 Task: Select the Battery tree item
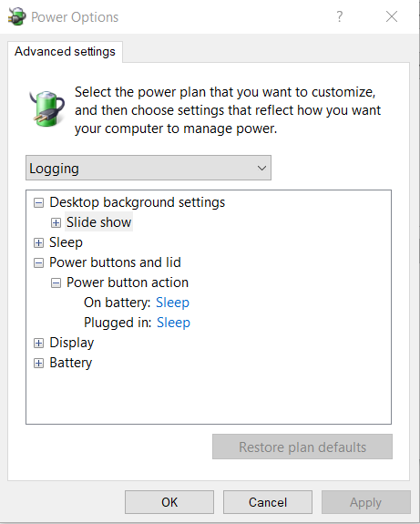(x=71, y=363)
